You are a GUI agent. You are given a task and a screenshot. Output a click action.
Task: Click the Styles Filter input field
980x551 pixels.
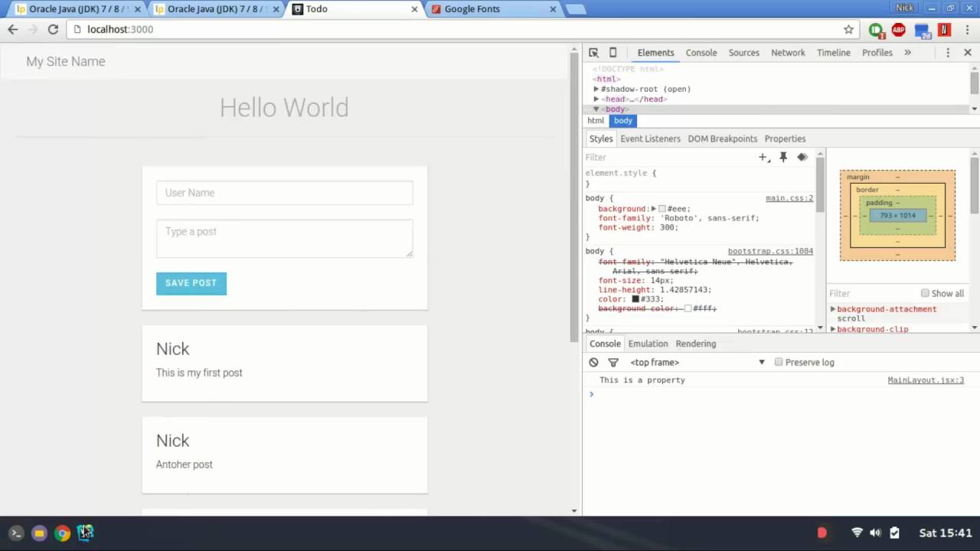[x=668, y=157]
